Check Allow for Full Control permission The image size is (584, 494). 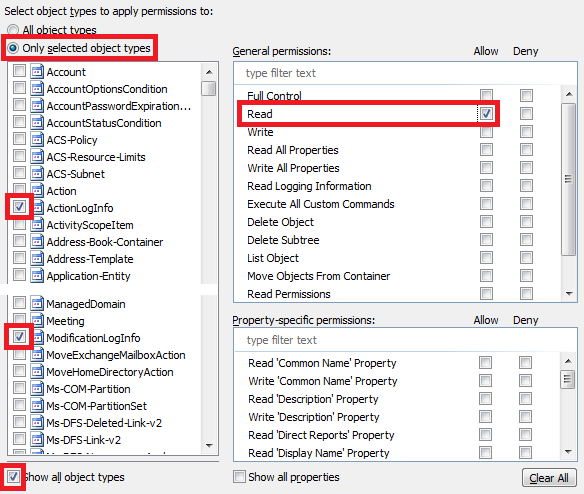(486, 95)
